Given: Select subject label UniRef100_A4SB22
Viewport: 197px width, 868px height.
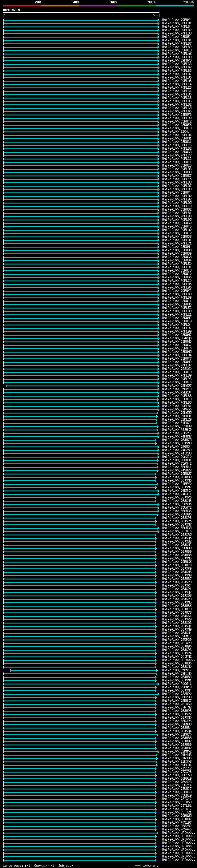Looking at the screenshot, I should point(177,470).
